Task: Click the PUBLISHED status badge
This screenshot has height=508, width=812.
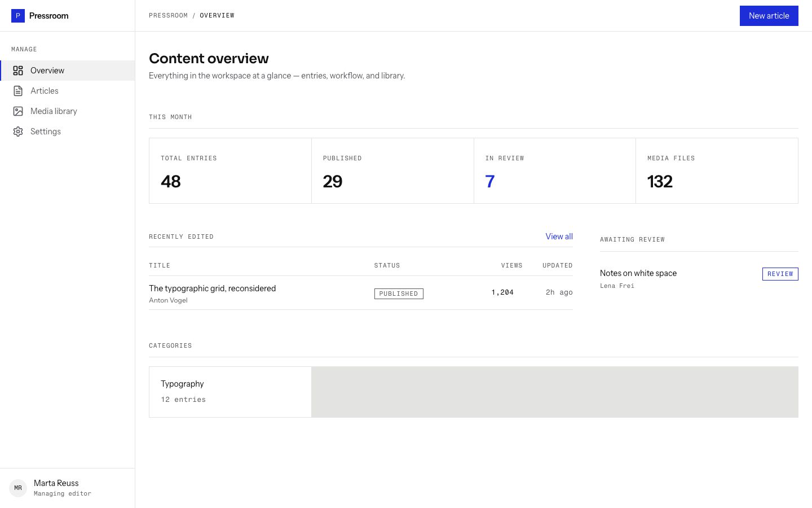Action: click(x=399, y=294)
